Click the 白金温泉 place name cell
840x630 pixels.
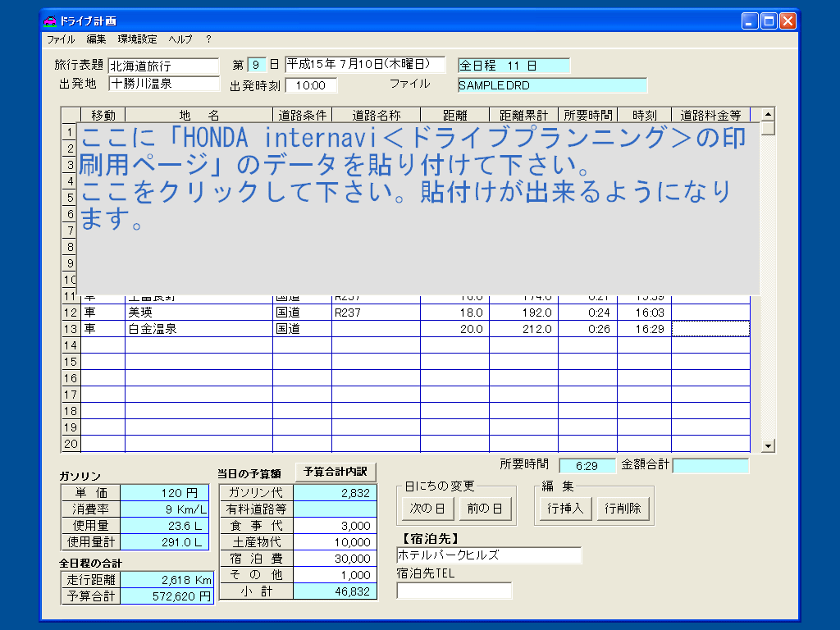[199, 329]
